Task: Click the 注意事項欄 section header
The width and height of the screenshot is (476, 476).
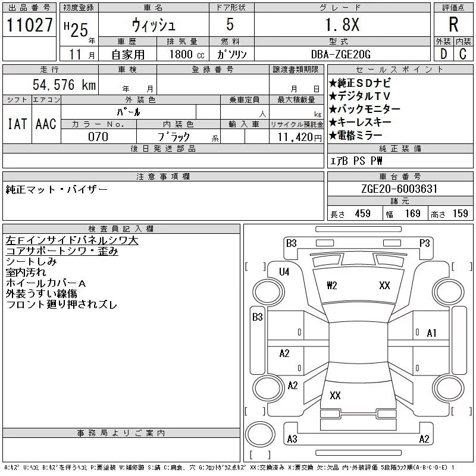Action: click(163, 176)
